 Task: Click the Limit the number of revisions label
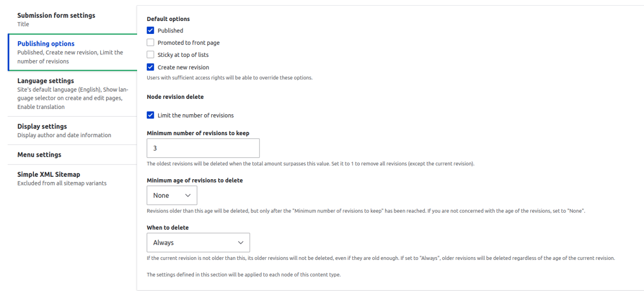coord(196,115)
